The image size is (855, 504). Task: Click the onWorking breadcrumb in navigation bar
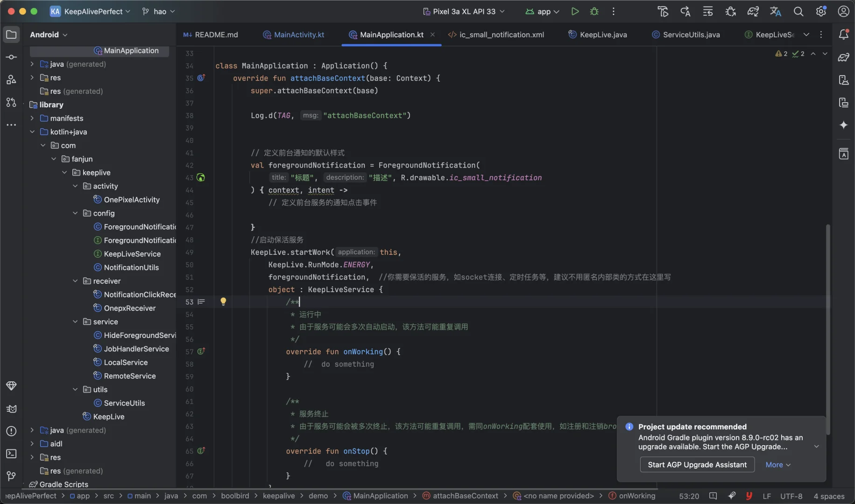pos(632,496)
